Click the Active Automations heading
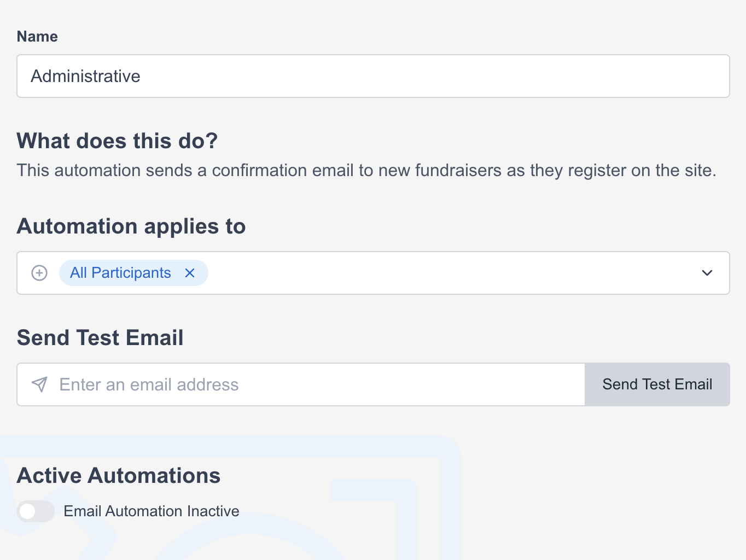Image resolution: width=746 pixels, height=560 pixels. [119, 476]
